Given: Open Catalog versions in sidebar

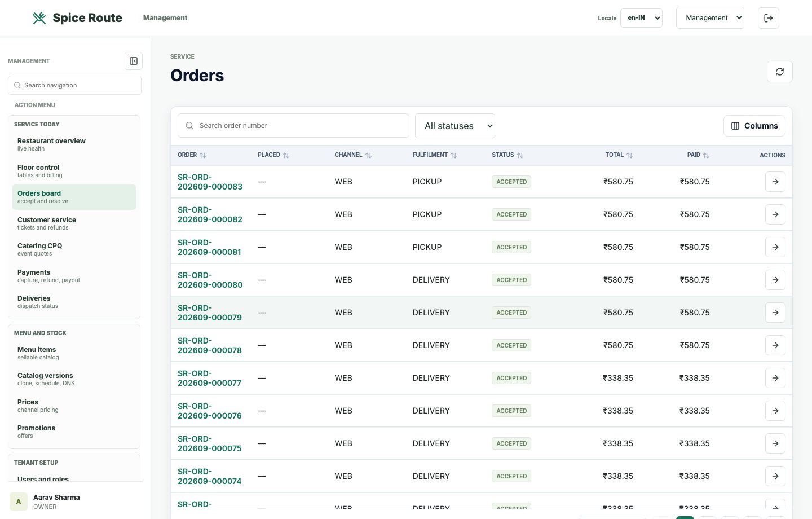Looking at the screenshot, I should [74, 379].
